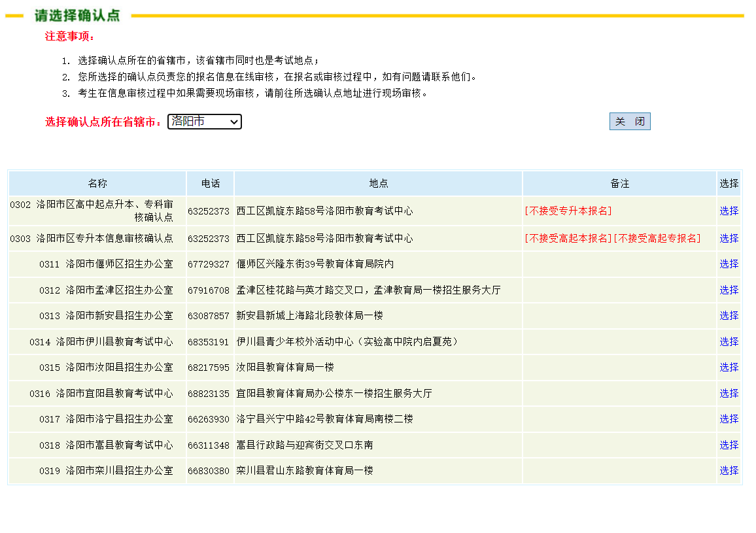Image resolution: width=756 pixels, height=533 pixels.
Task: Choose 0313 洛阳市新安县招生办公室
Action: [x=728, y=315]
